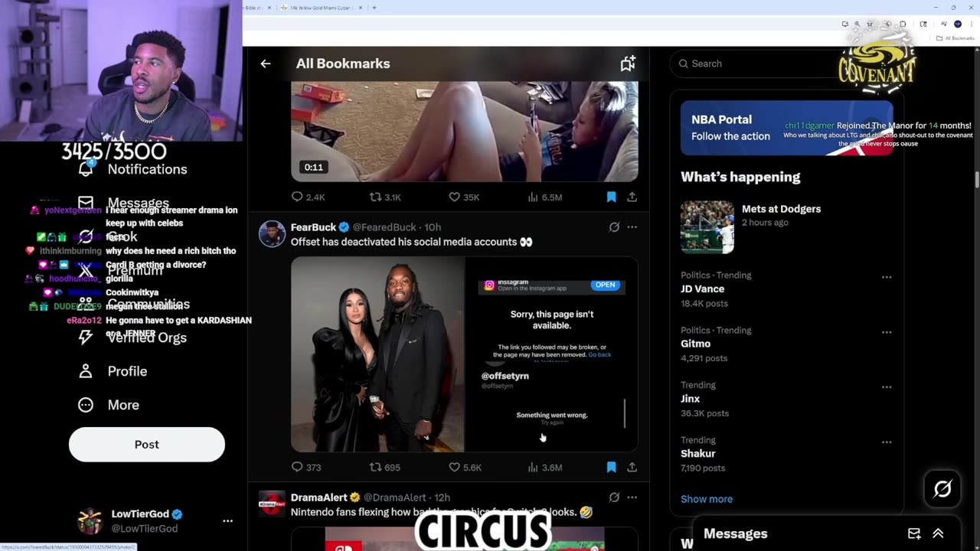This screenshot has width=980, height=551.
Task: Open more options for the Jinx trend
Action: (887, 387)
